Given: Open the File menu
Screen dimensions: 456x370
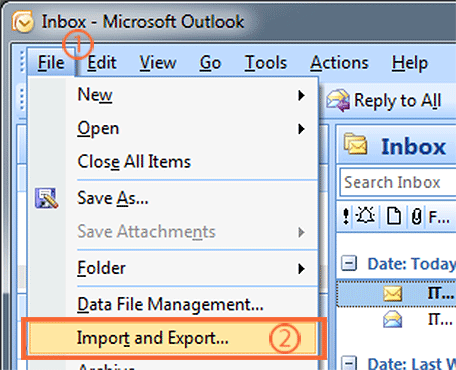Looking at the screenshot, I should click(x=51, y=62).
